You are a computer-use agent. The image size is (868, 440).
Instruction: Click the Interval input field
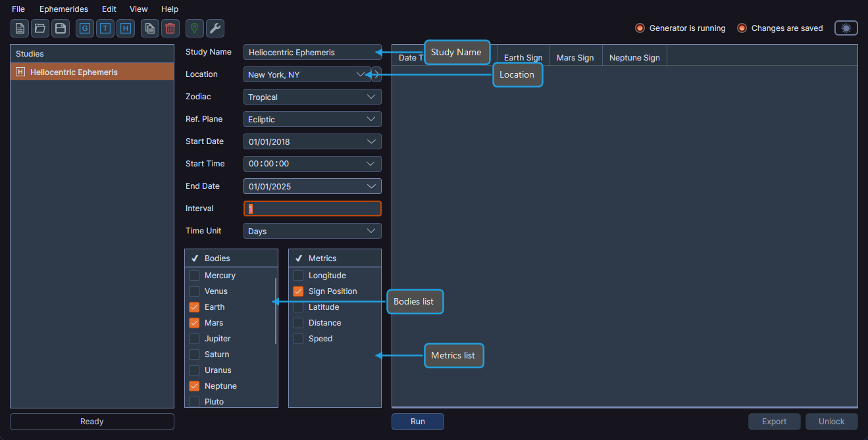click(x=312, y=208)
